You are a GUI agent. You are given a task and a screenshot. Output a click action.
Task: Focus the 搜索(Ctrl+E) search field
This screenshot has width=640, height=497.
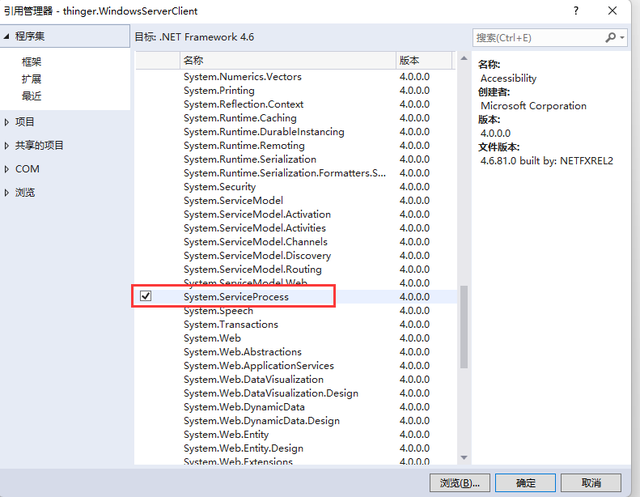(539, 38)
